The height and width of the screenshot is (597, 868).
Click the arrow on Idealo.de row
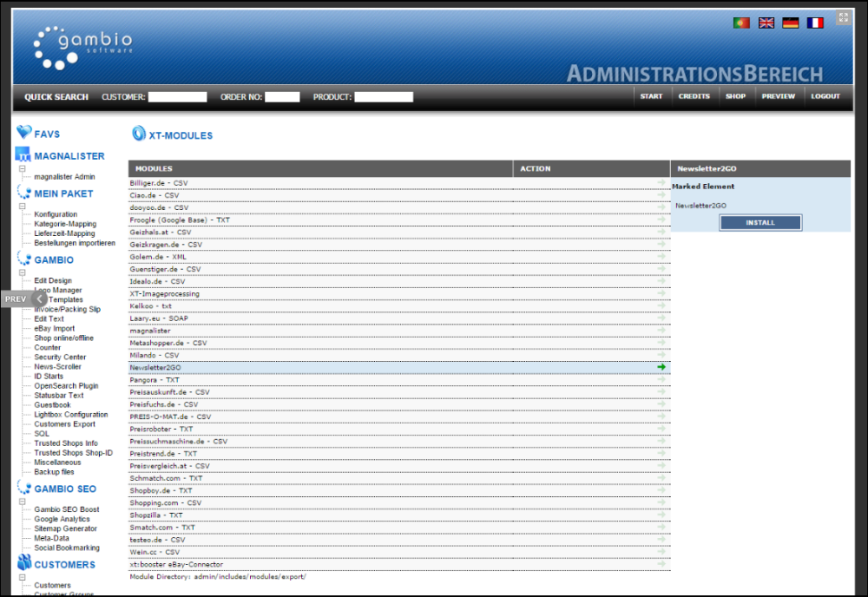click(x=661, y=281)
